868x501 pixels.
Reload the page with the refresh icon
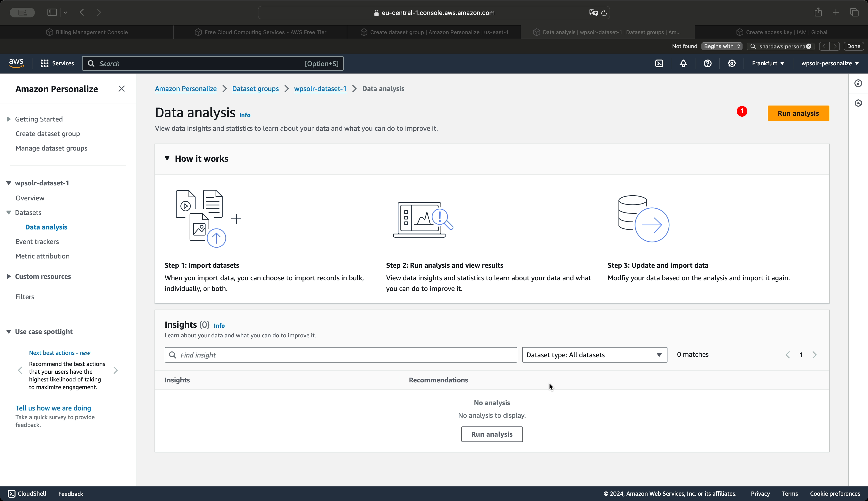(604, 13)
